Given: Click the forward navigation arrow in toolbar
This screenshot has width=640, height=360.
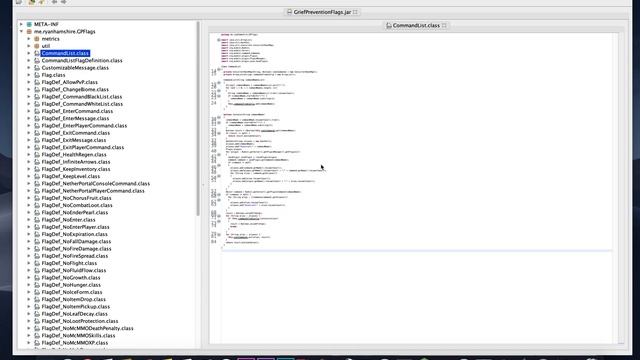Looking at the screenshot, I should tap(64, 2).
